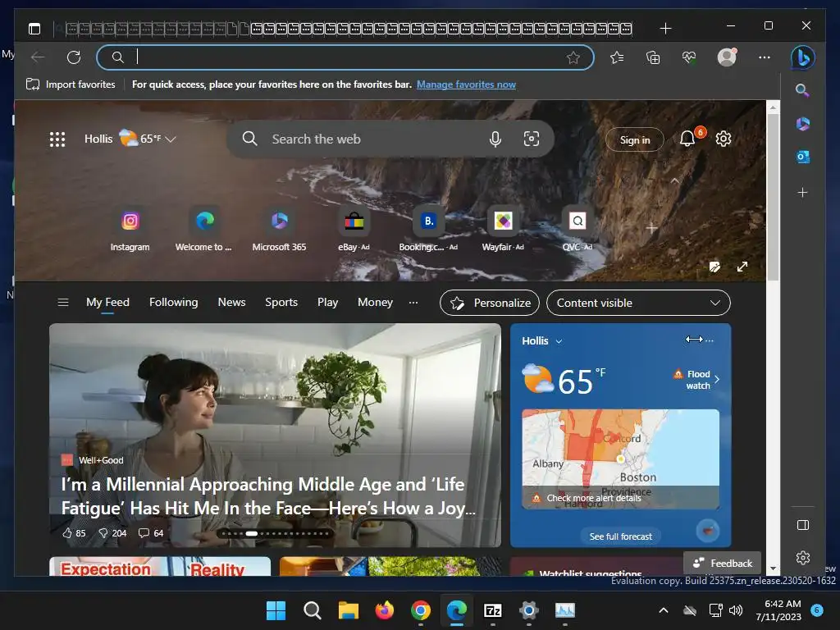Toggle sidebar visibility icon at bottom
Screen dimensions: 840x630
pyautogui.click(x=802, y=525)
